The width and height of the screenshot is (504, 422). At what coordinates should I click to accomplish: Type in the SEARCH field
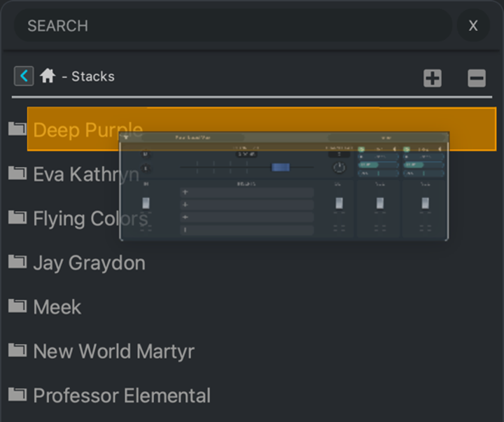click(231, 26)
